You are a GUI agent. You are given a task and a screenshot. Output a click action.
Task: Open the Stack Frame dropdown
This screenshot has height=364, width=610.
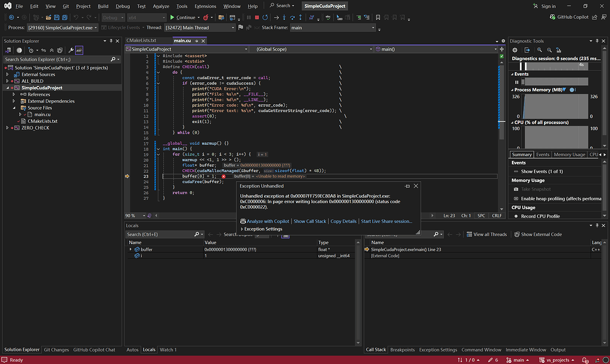[373, 27]
